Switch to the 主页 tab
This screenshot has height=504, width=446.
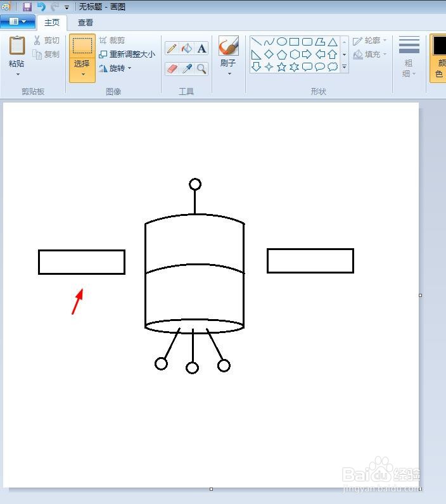[52, 23]
